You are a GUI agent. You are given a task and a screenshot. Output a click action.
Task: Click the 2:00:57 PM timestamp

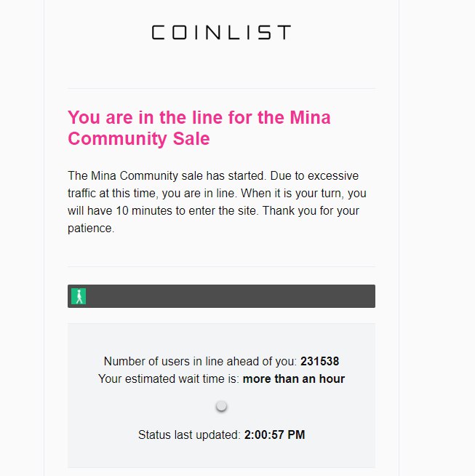coord(274,435)
